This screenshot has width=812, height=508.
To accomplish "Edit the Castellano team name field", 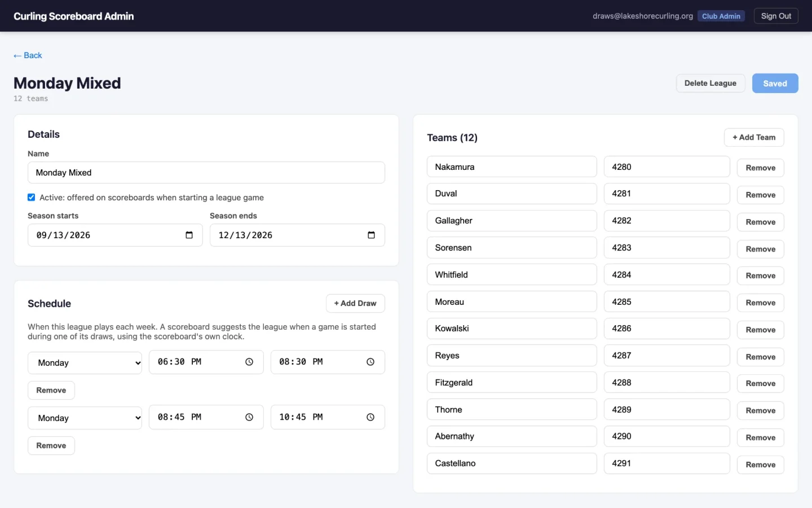I will [512, 463].
